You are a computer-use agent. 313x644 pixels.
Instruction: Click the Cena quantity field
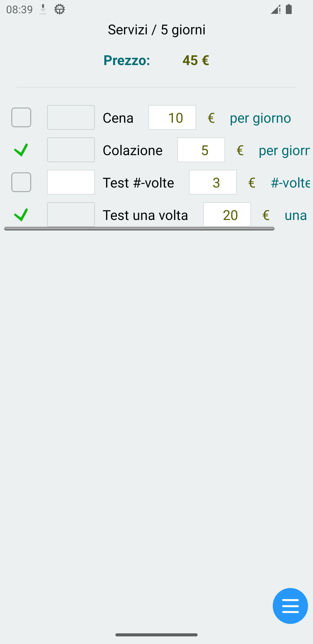71,117
